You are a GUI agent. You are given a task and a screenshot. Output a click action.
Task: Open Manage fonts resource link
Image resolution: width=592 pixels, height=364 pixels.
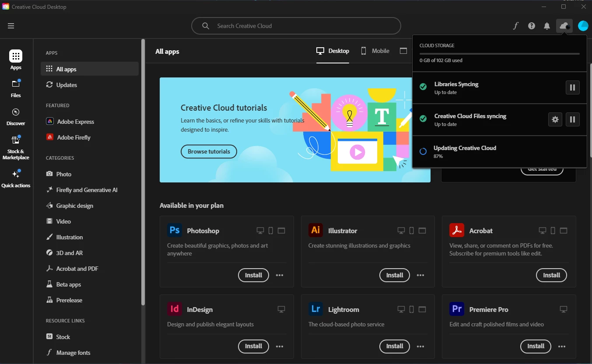(x=90, y=353)
